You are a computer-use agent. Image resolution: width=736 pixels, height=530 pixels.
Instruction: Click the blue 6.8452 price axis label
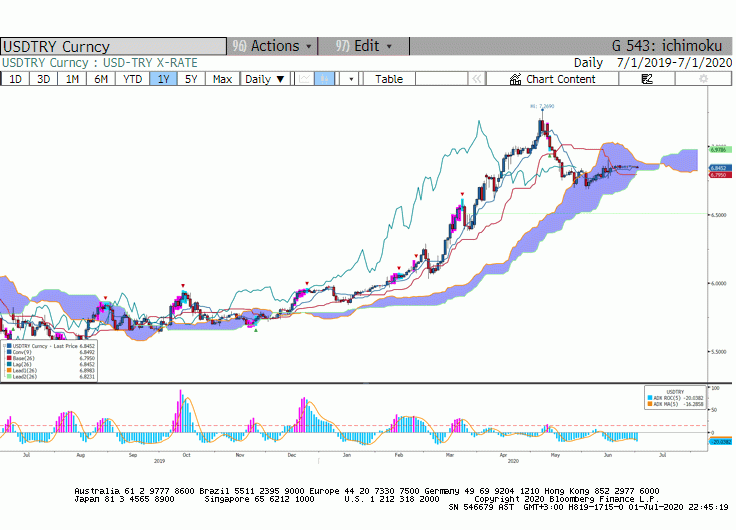point(721,168)
